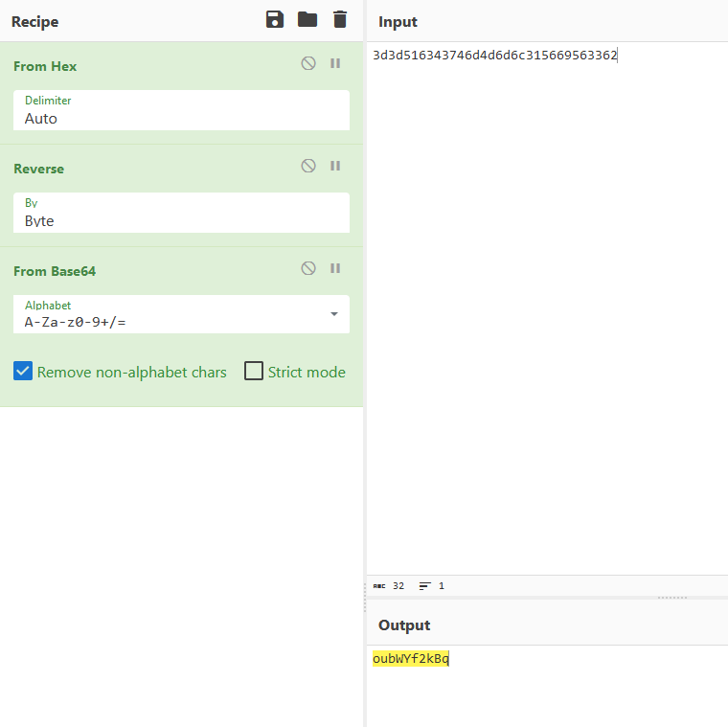
Task: Click the input line count indicator
Action: 432,585
